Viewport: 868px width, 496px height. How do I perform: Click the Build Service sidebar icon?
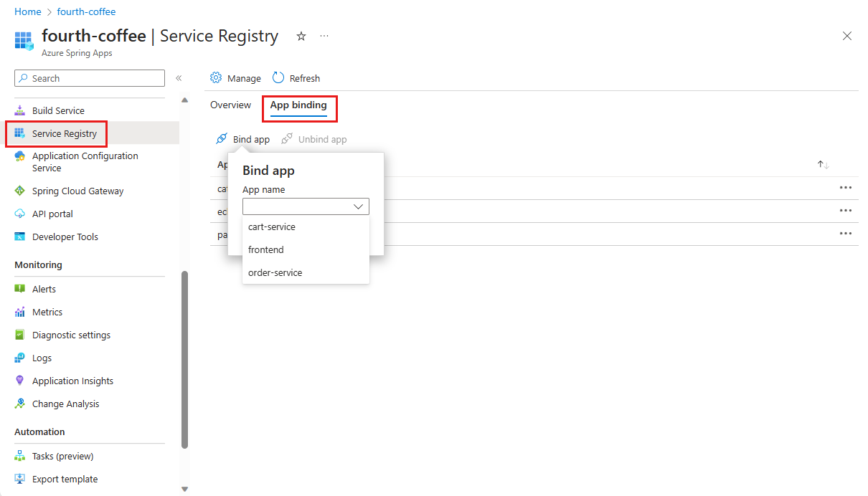click(x=20, y=110)
